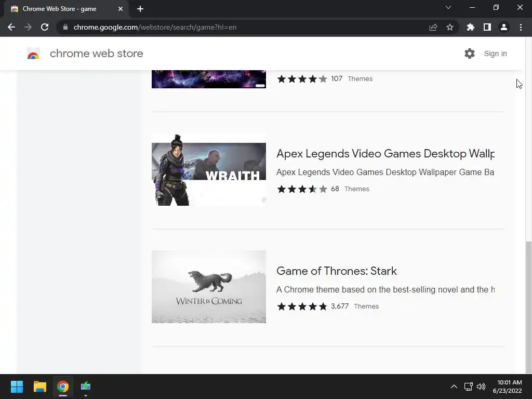Open the Winter is Coming thumbnail
The height and width of the screenshot is (399, 532).
209,287
